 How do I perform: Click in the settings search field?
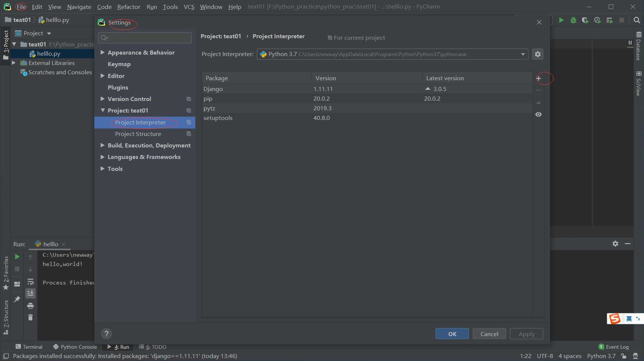[145, 38]
